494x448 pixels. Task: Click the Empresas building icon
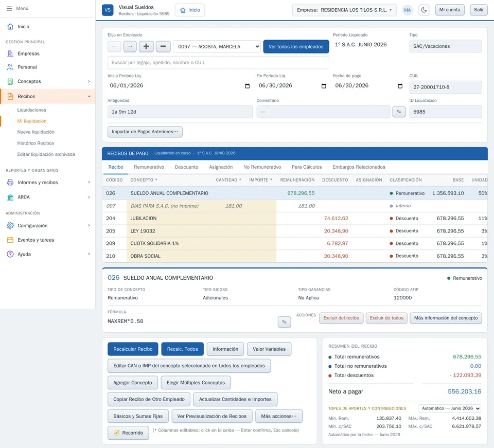[x=10, y=53]
